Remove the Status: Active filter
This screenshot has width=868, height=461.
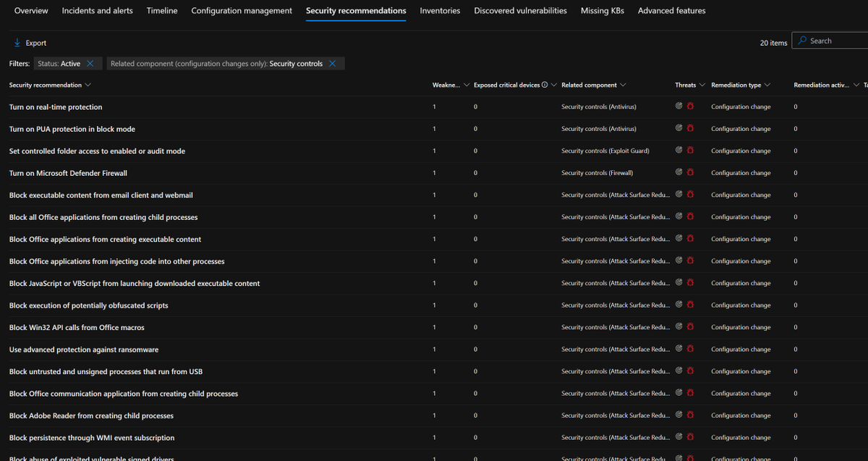(x=90, y=64)
